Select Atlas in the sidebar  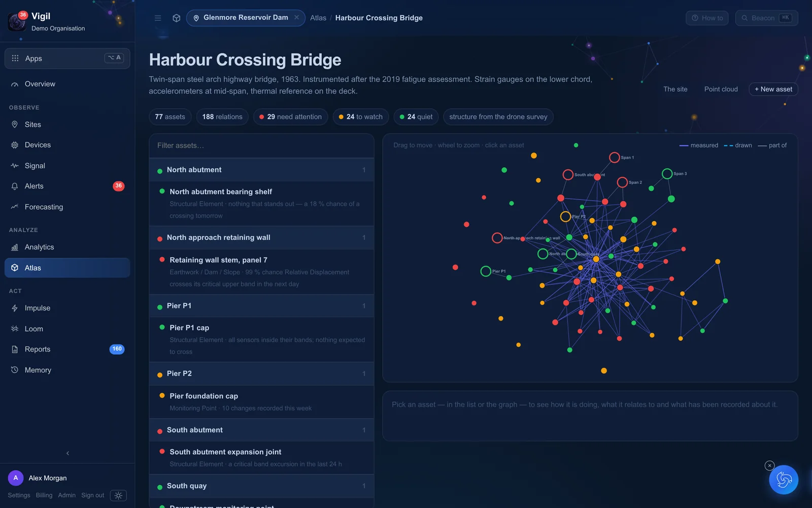click(x=67, y=268)
